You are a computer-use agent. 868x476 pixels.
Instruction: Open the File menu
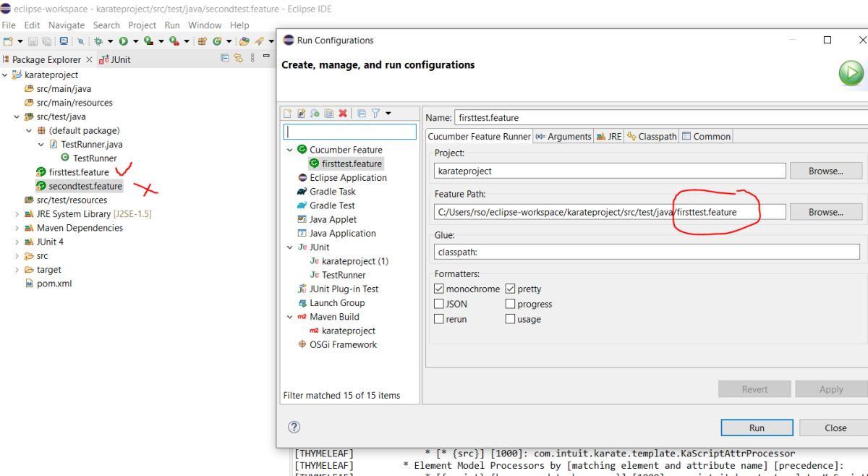pyautogui.click(x=9, y=25)
